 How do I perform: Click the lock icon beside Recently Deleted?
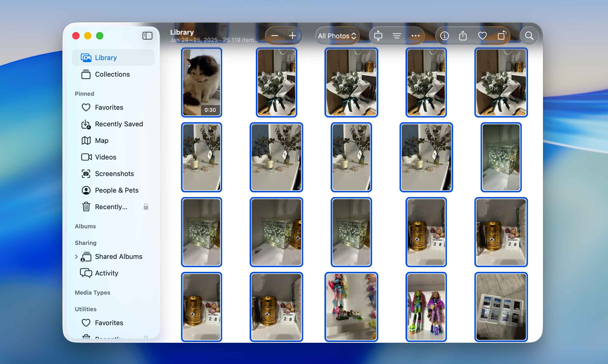(146, 207)
